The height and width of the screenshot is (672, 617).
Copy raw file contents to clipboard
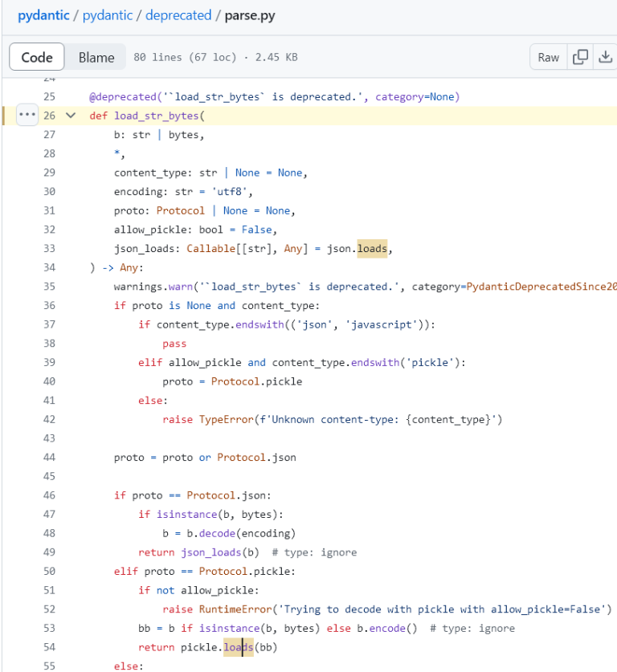tap(580, 57)
